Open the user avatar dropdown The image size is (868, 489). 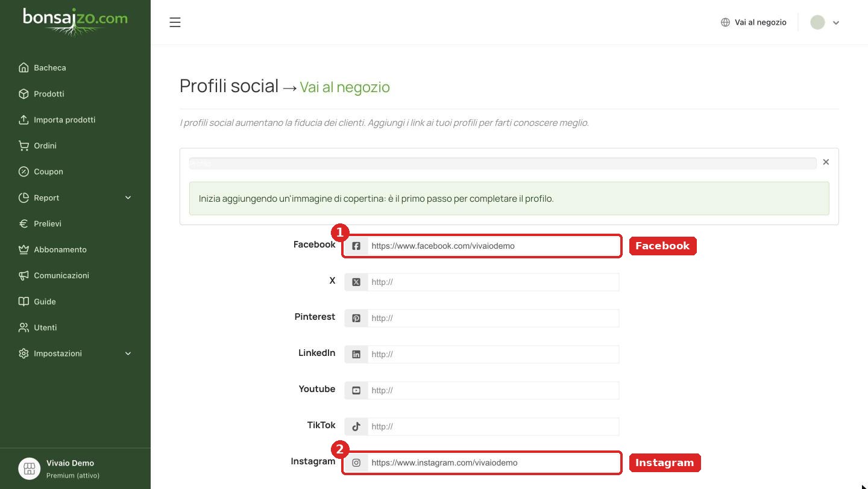[x=825, y=22]
